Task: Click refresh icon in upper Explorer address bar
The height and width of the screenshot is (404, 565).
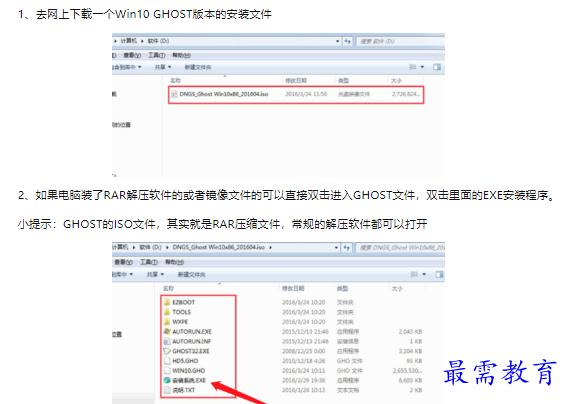Action: click(x=347, y=41)
